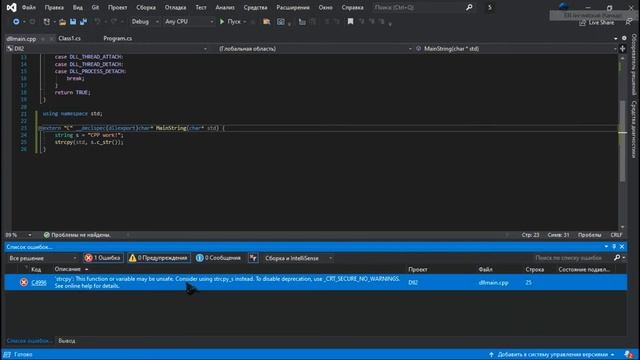Click the search magnifier in title bar
640x360 pixels.
(469, 7)
